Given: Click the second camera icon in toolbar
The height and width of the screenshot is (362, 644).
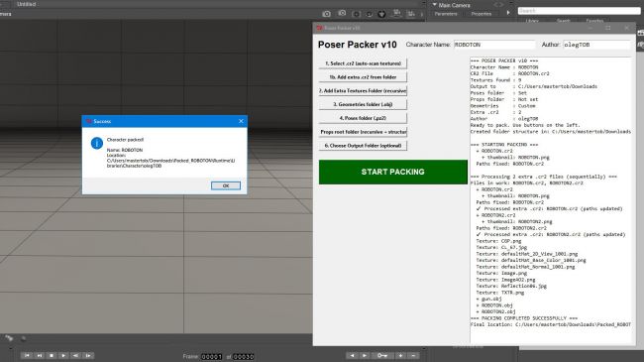Looking at the screenshot, I should click(342, 13).
